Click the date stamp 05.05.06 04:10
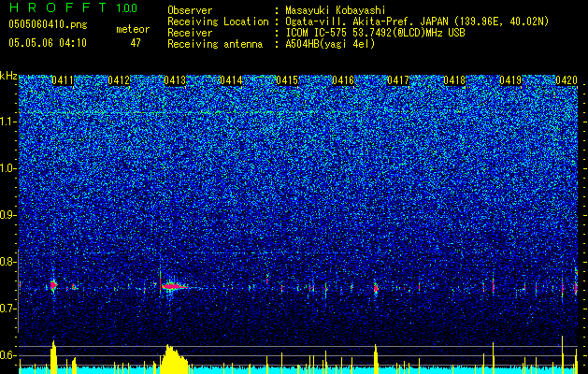588x374 pixels. [x=48, y=43]
